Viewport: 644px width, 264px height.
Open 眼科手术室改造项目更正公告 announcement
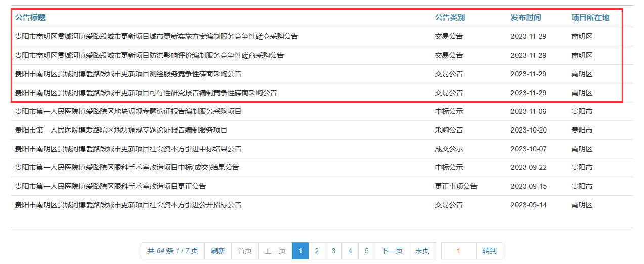coord(110,186)
